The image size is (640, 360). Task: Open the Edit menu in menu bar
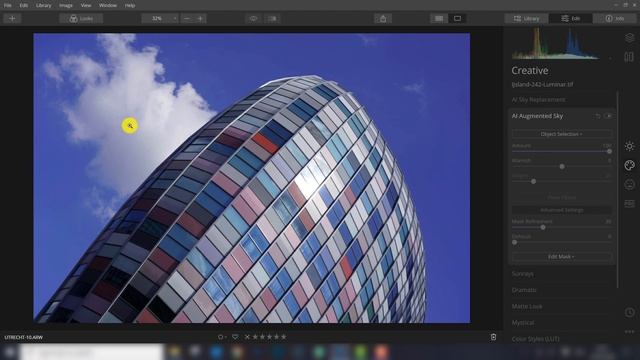pyautogui.click(x=24, y=5)
